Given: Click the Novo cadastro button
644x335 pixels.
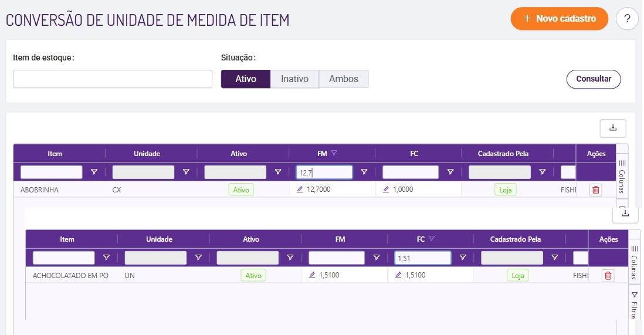Looking at the screenshot, I should point(560,19).
